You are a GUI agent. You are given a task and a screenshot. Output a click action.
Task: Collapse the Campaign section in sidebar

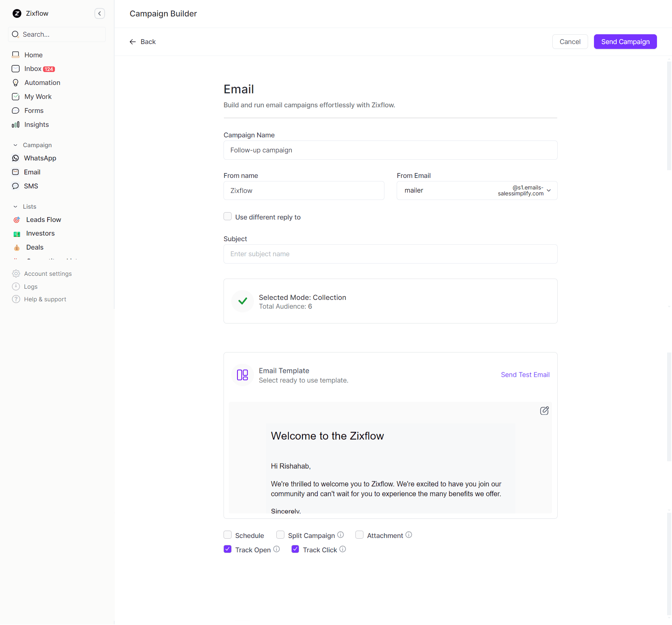click(15, 145)
